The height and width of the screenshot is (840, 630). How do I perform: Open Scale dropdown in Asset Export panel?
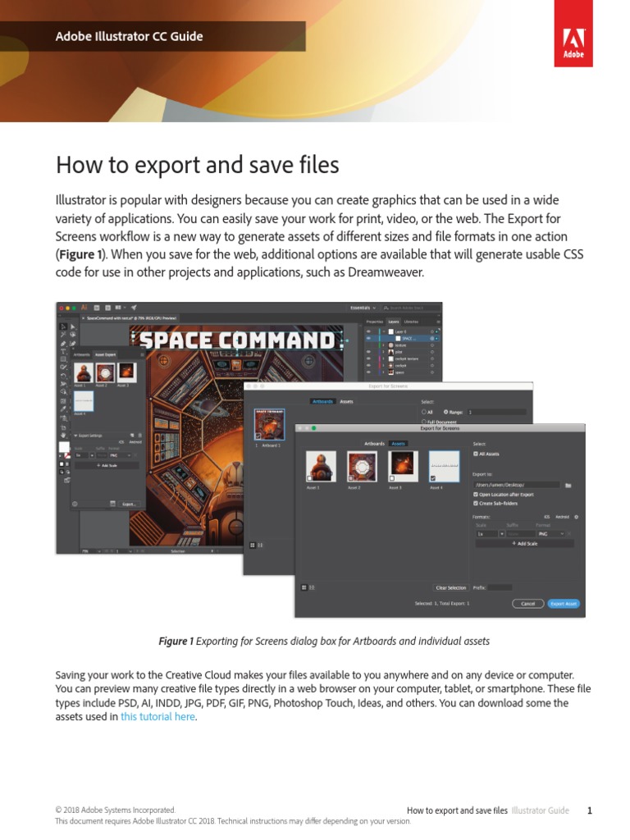point(92,455)
